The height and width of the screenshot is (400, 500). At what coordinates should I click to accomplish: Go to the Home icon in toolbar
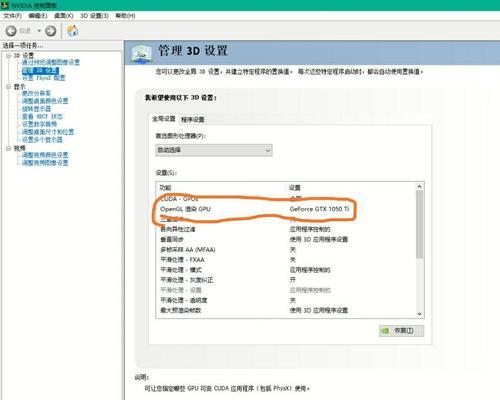click(x=72, y=31)
